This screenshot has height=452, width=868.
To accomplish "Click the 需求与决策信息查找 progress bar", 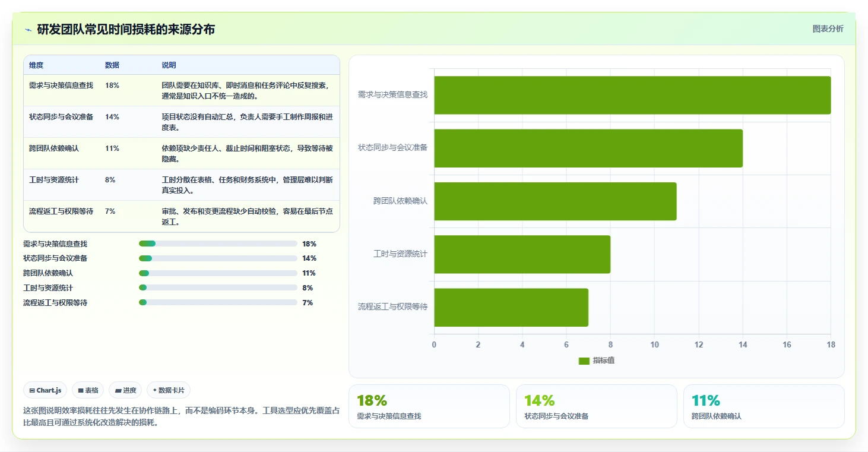I will click(218, 244).
